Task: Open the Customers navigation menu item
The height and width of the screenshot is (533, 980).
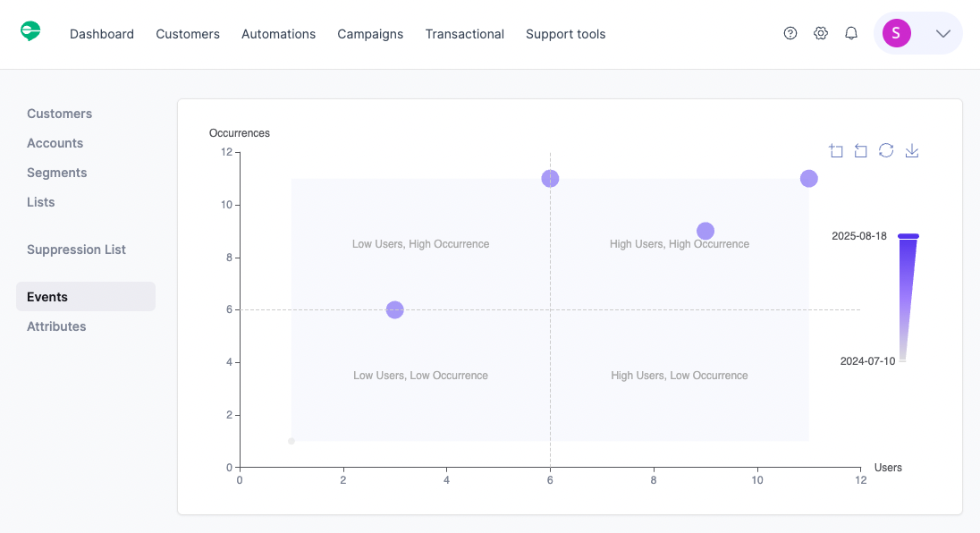Action: pos(187,34)
